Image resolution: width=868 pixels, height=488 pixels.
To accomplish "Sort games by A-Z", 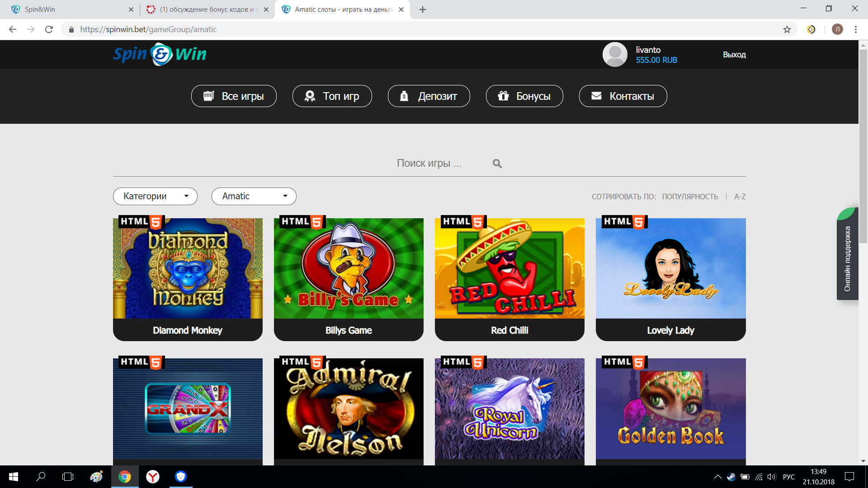I will (740, 197).
